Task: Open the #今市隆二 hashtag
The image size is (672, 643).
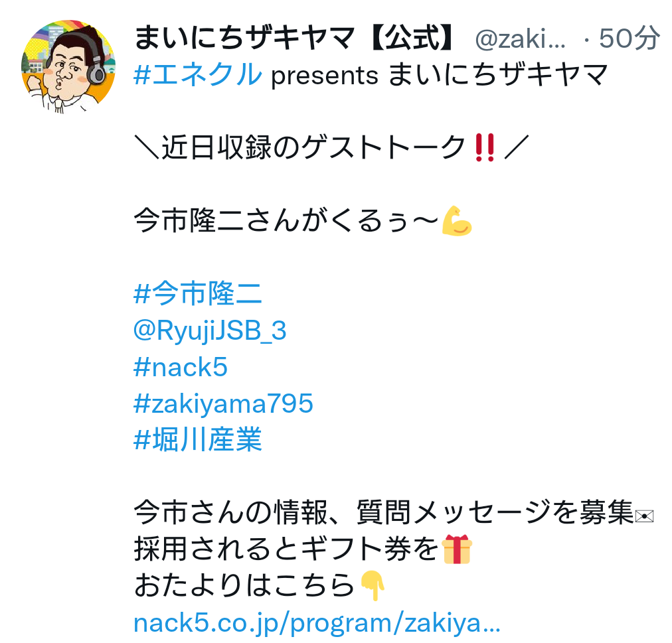Action: [198, 294]
